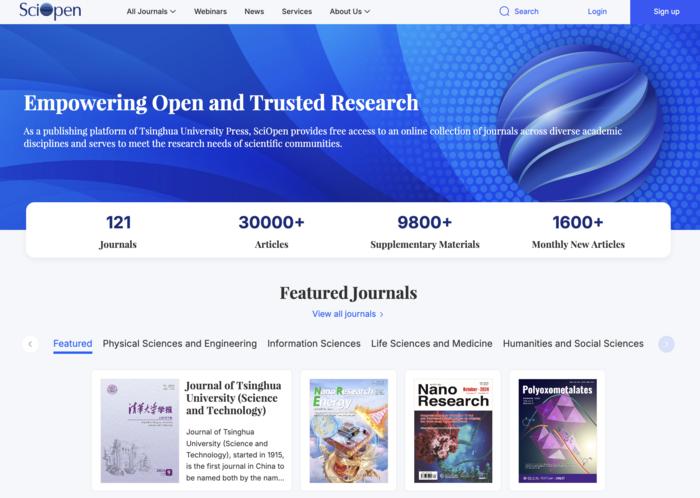Click the Login link

pyautogui.click(x=597, y=12)
